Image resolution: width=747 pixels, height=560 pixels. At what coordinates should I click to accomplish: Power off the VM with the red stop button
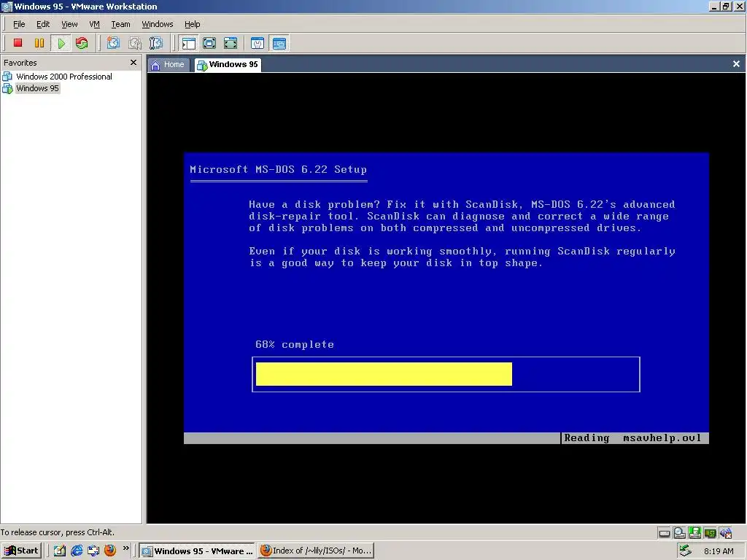click(18, 43)
